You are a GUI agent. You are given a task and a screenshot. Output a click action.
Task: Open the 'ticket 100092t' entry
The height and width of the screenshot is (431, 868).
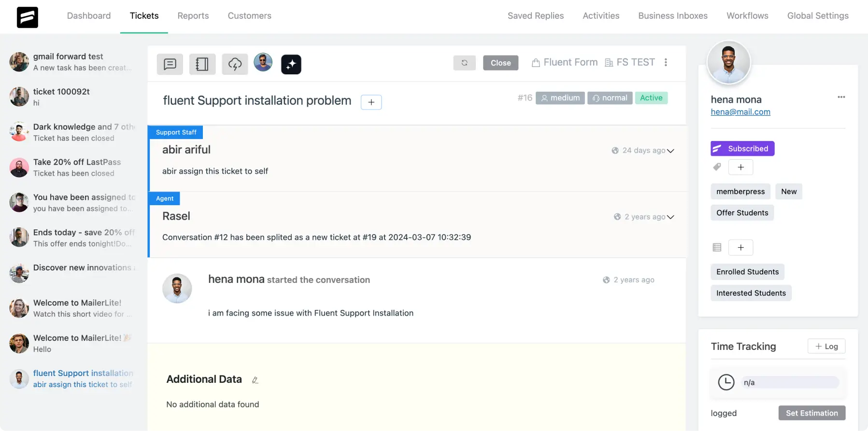pyautogui.click(x=72, y=97)
